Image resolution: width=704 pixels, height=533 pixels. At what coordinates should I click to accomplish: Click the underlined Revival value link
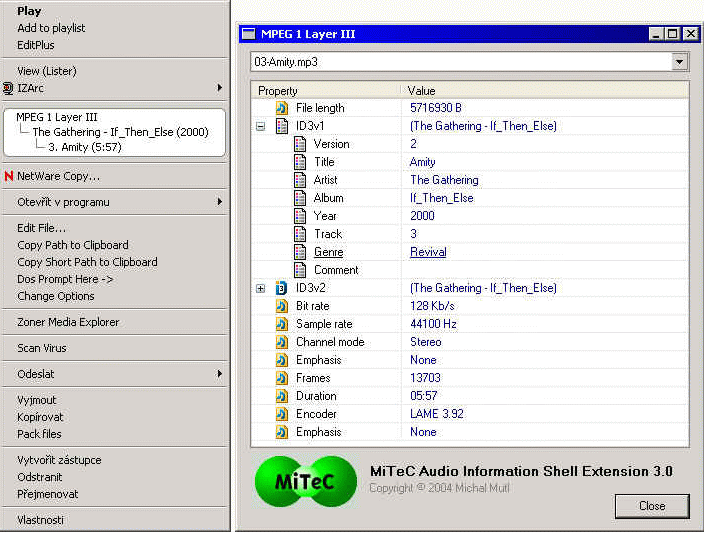(428, 252)
